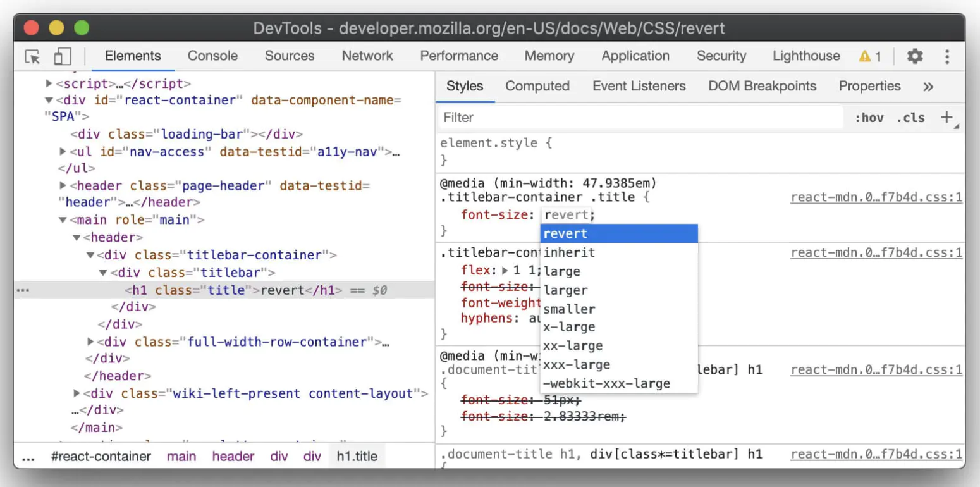Open DevTools settings gear
Viewport: 980px width, 487px height.
point(915,56)
